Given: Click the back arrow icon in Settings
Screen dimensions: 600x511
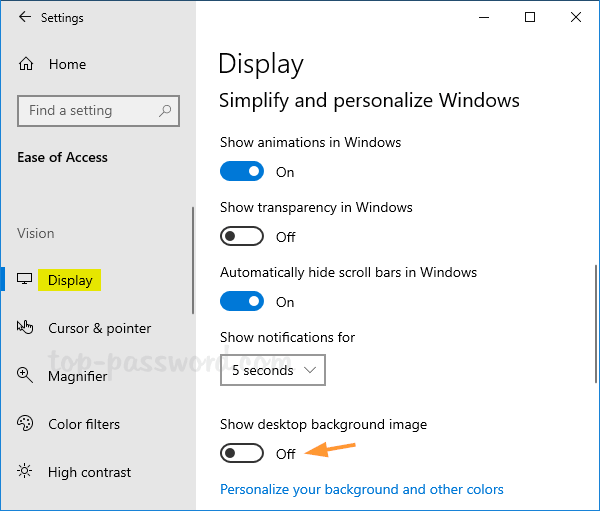Looking at the screenshot, I should (25, 18).
